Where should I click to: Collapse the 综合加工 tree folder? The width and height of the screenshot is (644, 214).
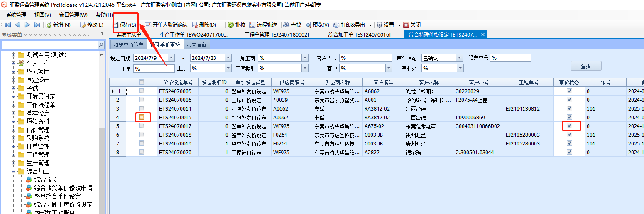tap(14, 171)
